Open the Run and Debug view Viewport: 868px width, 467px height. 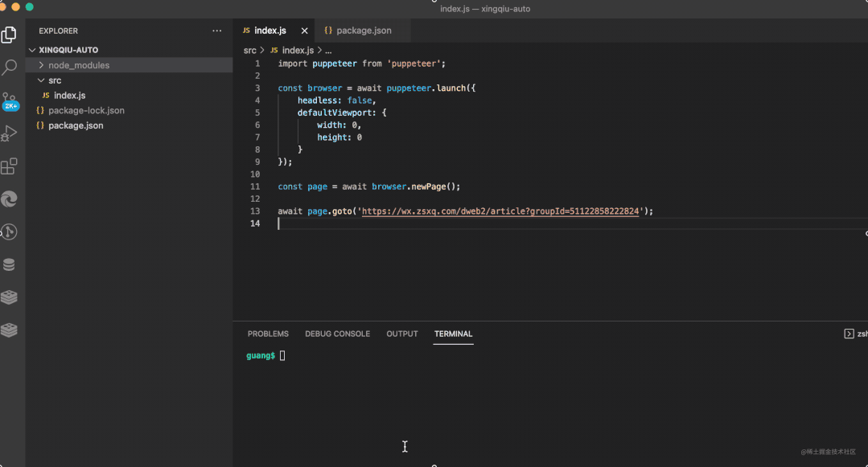(9, 133)
